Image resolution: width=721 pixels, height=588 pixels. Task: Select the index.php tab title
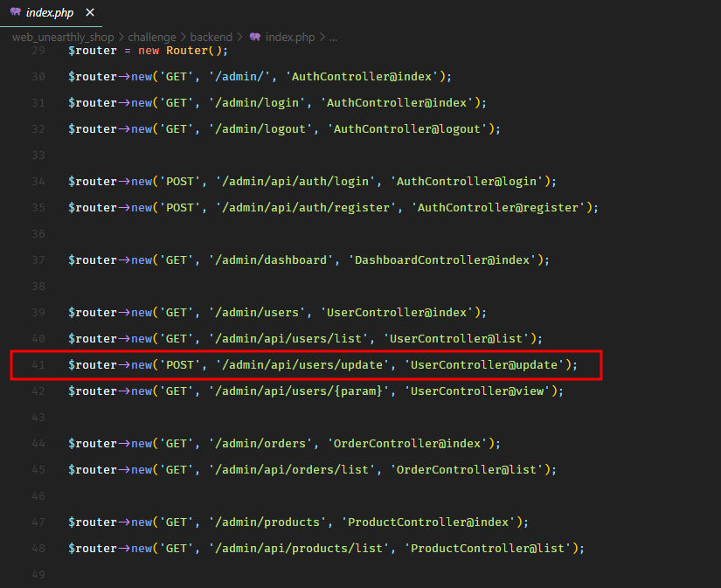coord(52,13)
